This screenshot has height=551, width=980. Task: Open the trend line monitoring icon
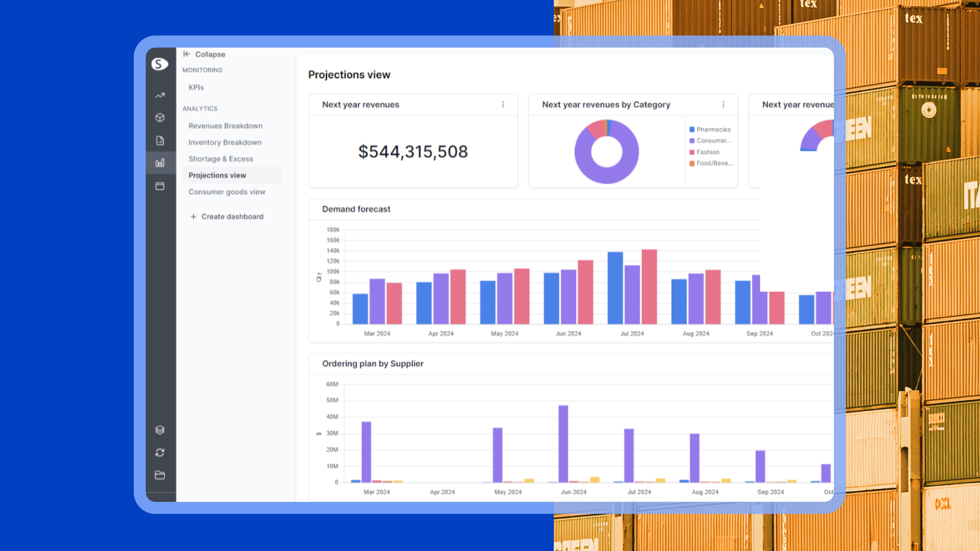pos(160,95)
